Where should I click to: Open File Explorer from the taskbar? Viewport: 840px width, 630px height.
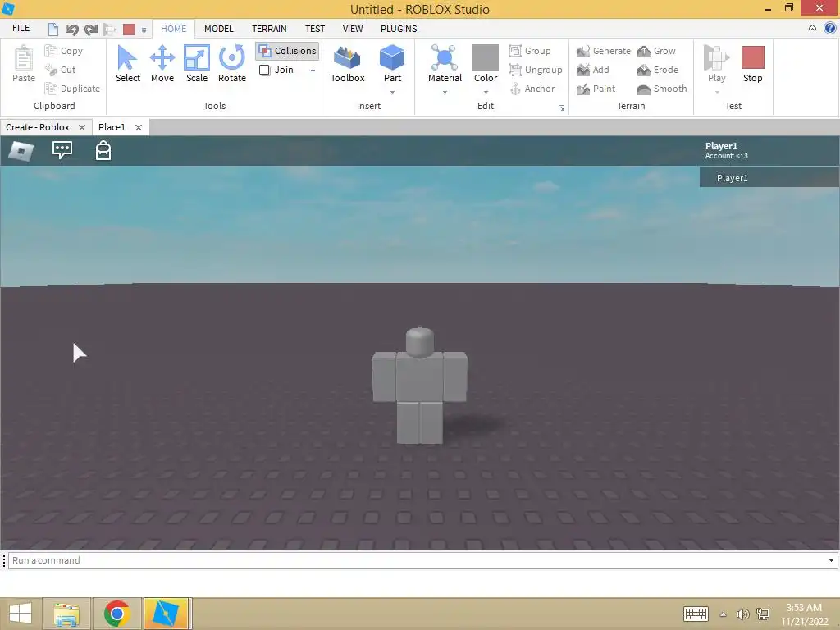click(66, 614)
